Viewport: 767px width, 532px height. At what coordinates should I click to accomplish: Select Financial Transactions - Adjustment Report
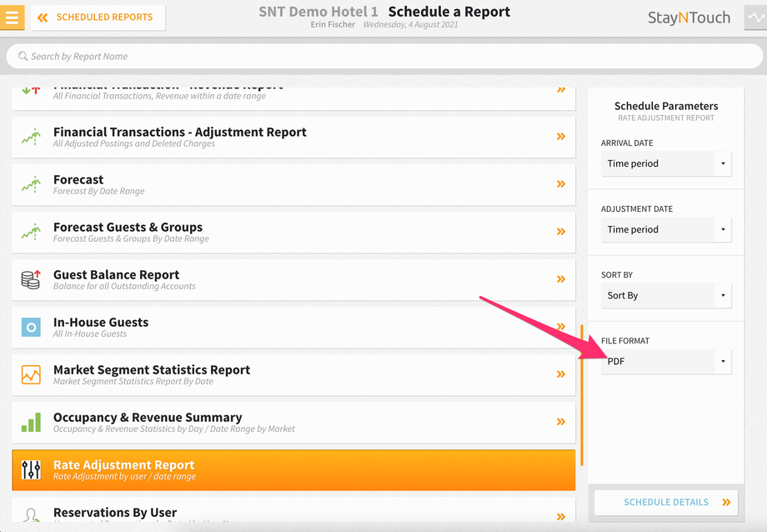coord(293,137)
